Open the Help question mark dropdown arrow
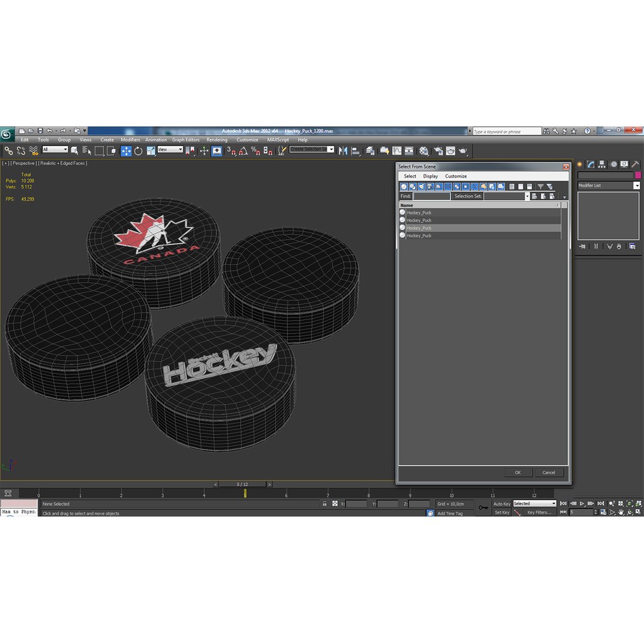Screen dimensions: 644x644 coord(594,131)
